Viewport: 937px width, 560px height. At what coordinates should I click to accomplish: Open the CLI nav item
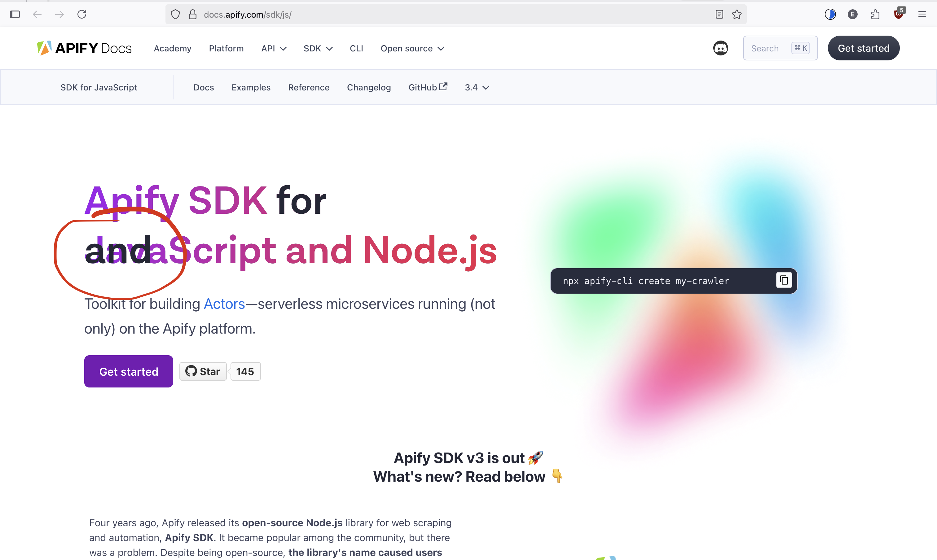point(356,48)
